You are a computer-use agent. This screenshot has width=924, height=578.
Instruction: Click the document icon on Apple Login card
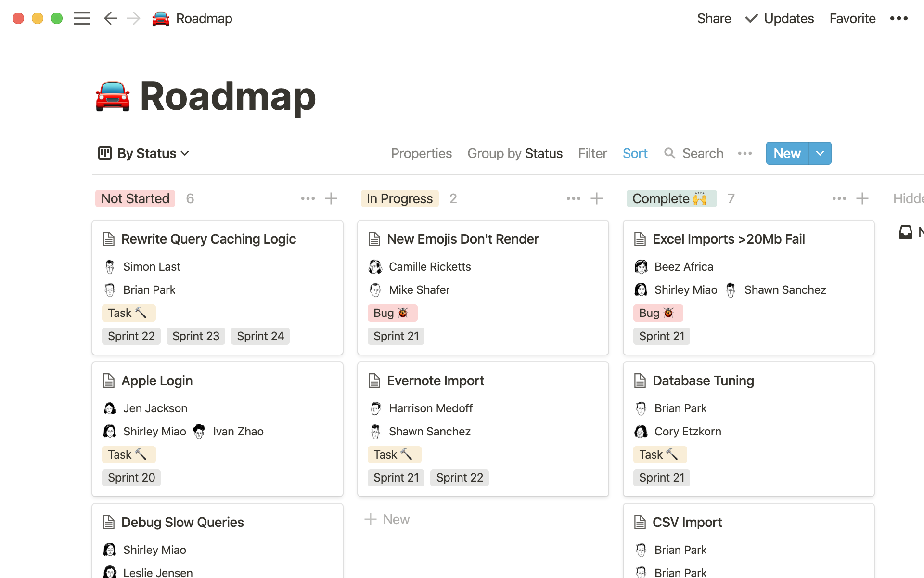coord(108,380)
